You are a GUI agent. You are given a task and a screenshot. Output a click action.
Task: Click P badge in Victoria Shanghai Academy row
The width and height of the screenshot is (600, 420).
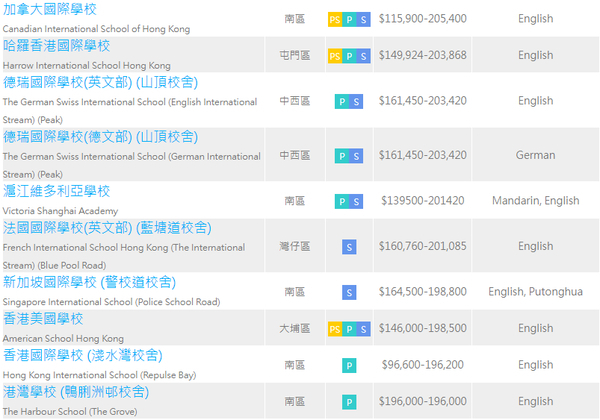[342, 202]
